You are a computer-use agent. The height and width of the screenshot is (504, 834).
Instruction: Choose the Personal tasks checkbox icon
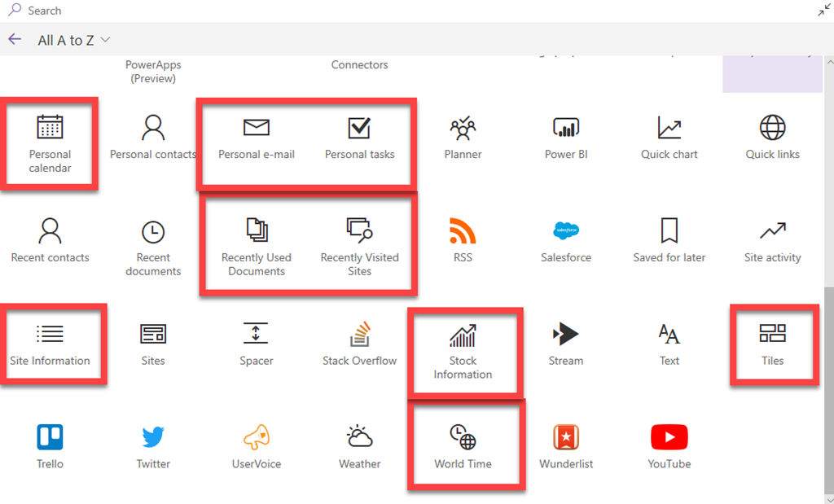(359, 128)
